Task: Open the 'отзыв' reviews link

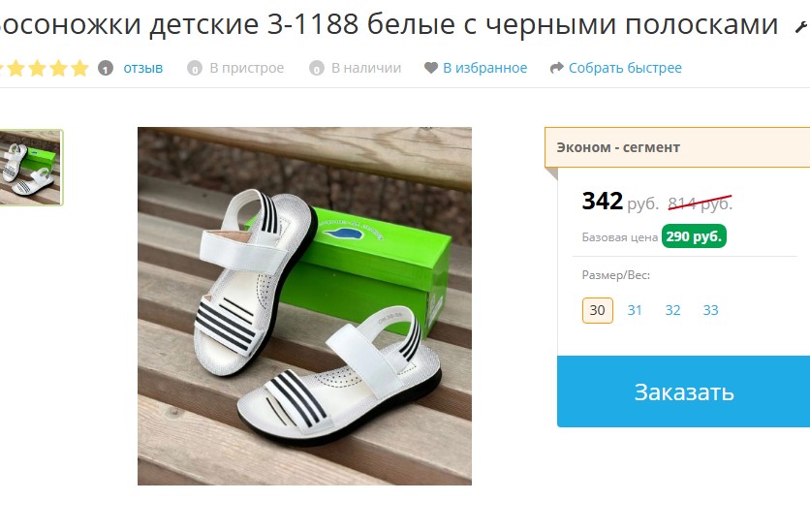Action: point(143,68)
